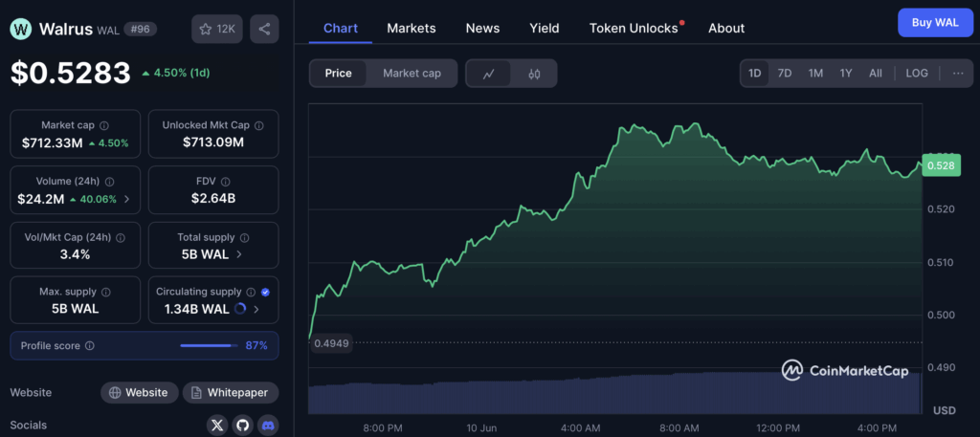Open the chart more-options ellipsis
This screenshot has height=437, width=980.
[x=958, y=73]
